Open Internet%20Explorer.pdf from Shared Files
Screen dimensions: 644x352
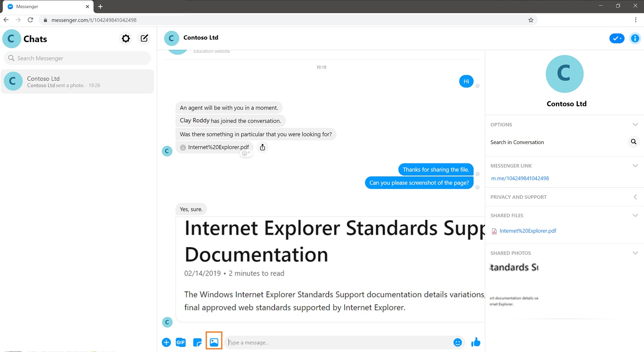(x=528, y=231)
